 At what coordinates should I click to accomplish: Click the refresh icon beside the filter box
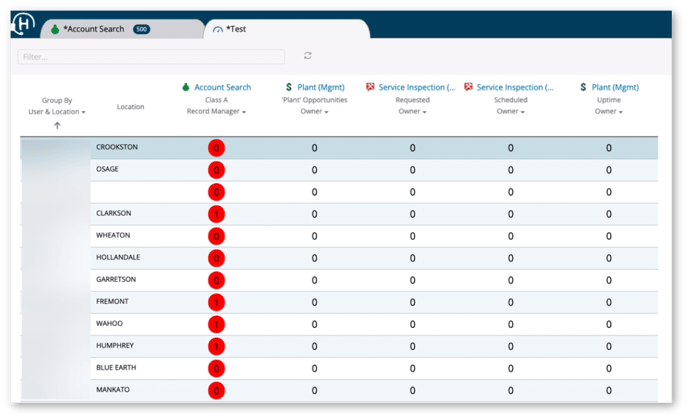click(308, 56)
